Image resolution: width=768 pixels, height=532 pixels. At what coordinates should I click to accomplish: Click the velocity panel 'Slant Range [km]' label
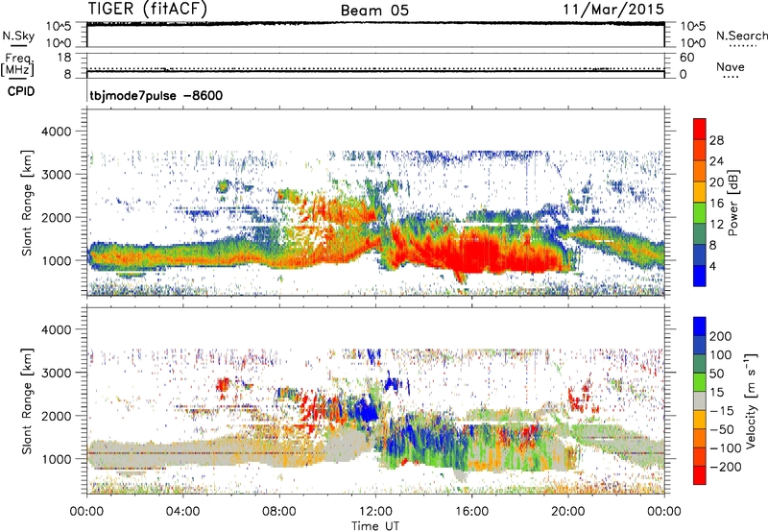pos(27,400)
